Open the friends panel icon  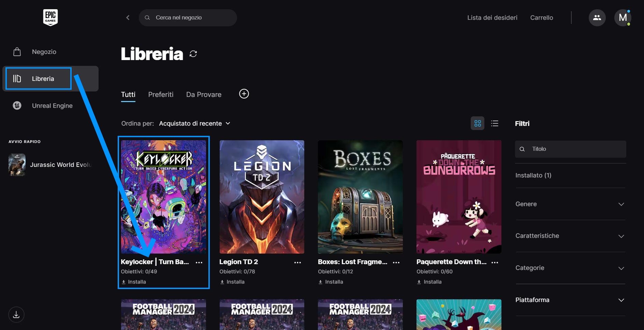point(597,17)
